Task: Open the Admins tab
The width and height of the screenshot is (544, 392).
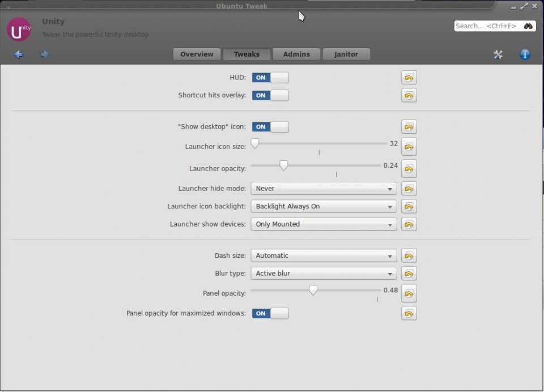Action: click(x=296, y=54)
